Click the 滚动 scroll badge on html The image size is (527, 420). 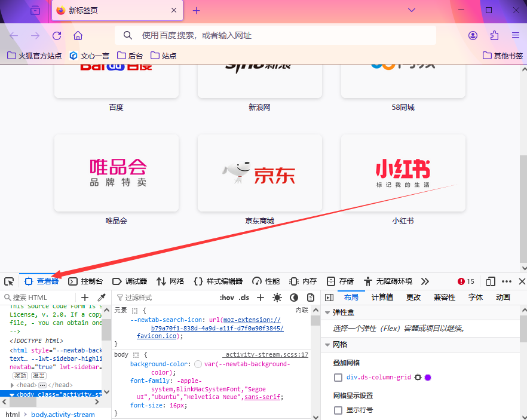(x=20, y=376)
